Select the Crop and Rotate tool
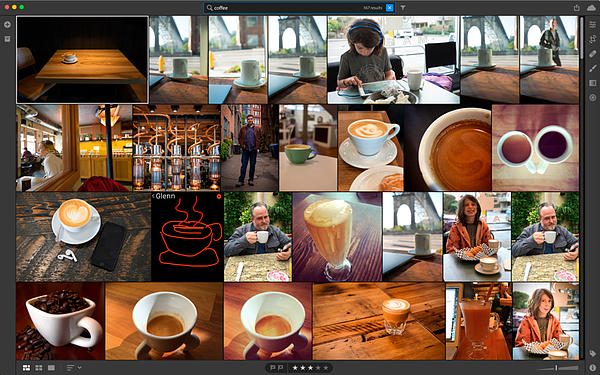600x375 pixels. 592,39
